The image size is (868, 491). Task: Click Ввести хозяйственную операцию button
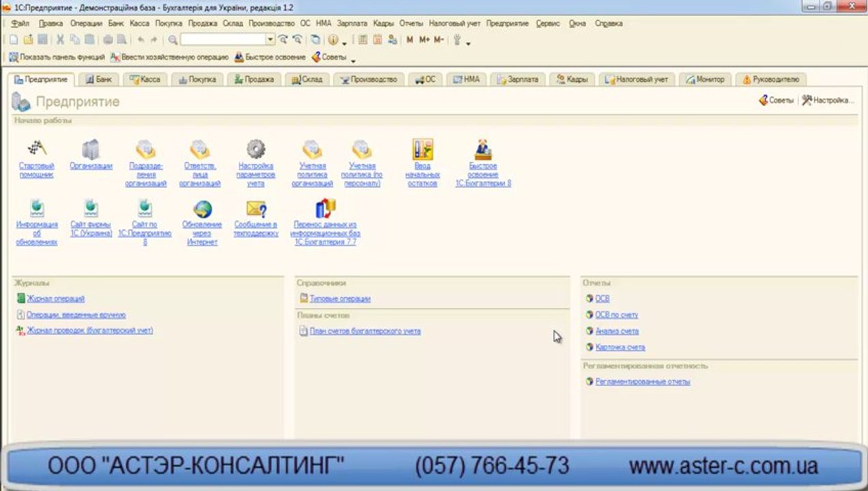tap(169, 57)
